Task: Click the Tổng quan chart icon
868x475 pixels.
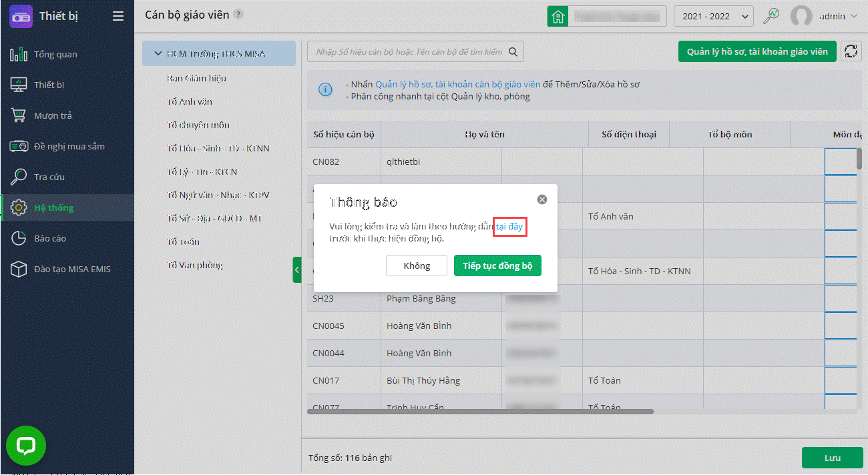Action: tap(19, 54)
